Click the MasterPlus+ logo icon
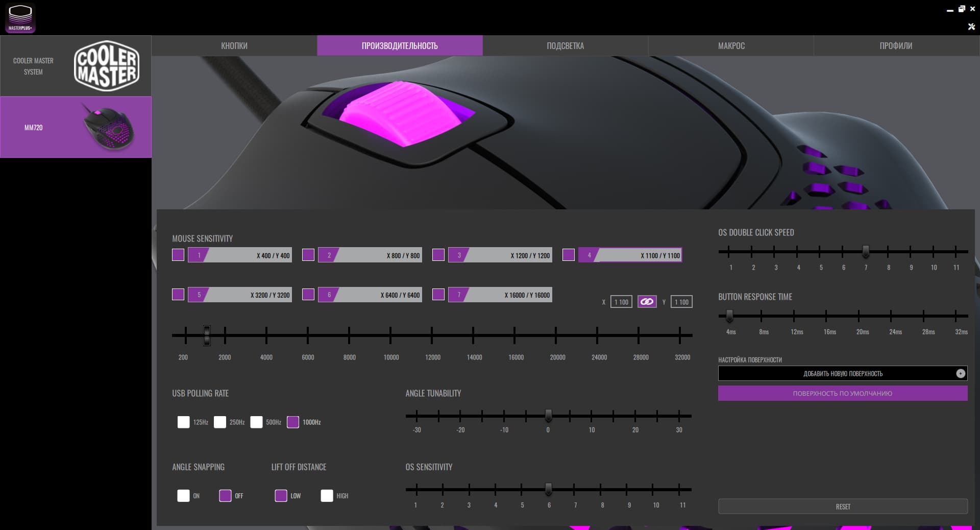Image resolution: width=980 pixels, height=530 pixels. point(20,18)
